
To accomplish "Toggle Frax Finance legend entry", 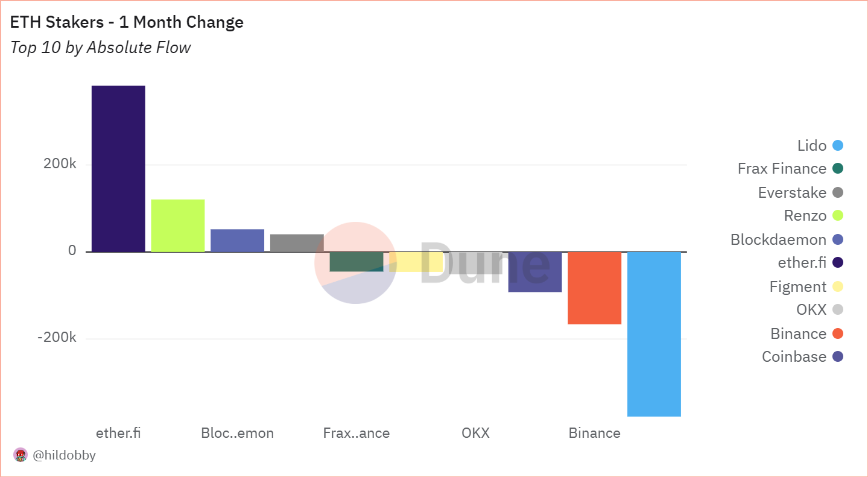I will (x=782, y=169).
